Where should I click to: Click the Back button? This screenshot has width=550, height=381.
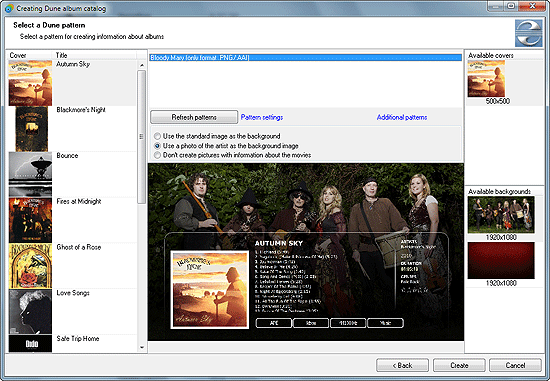point(402,365)
